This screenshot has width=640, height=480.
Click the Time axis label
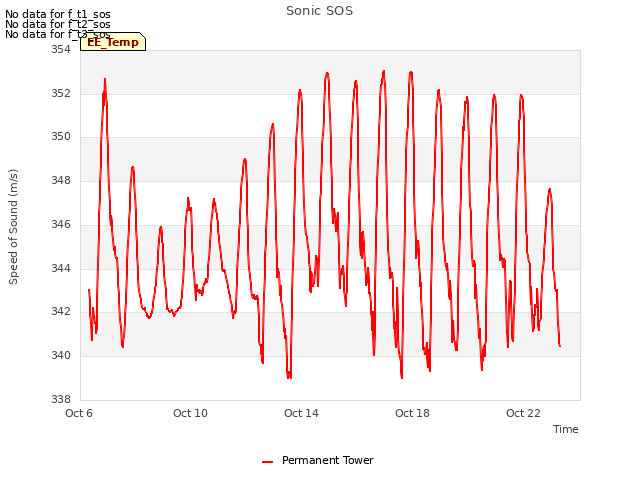click(565, 429)
